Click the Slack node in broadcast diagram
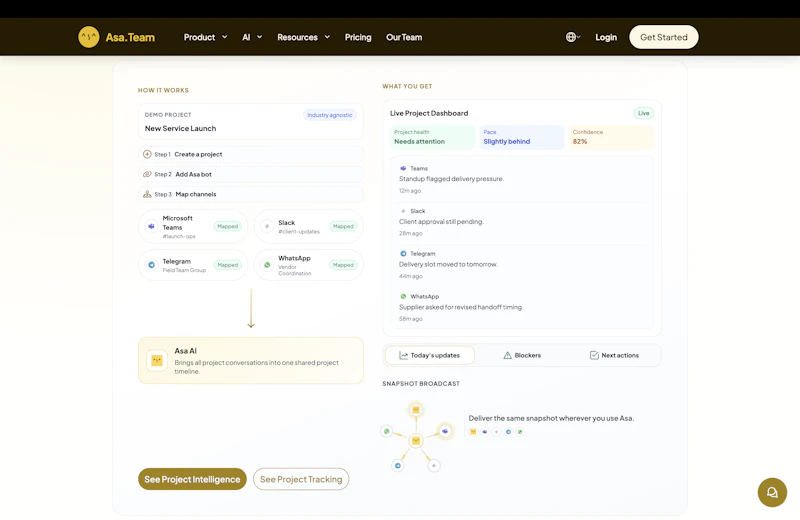The height and width of the screenshot is (520, 800). (434, 465)
